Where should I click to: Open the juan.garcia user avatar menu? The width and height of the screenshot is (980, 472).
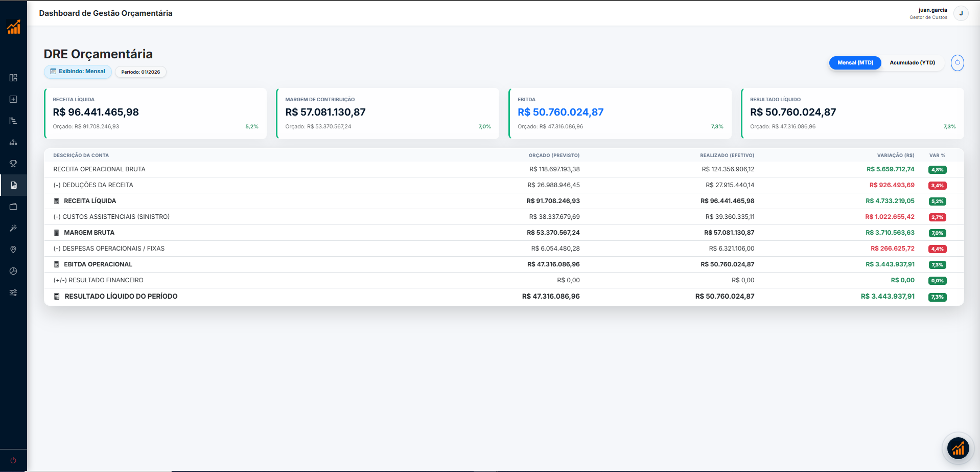pyautogui.click(x=961, y=13)
